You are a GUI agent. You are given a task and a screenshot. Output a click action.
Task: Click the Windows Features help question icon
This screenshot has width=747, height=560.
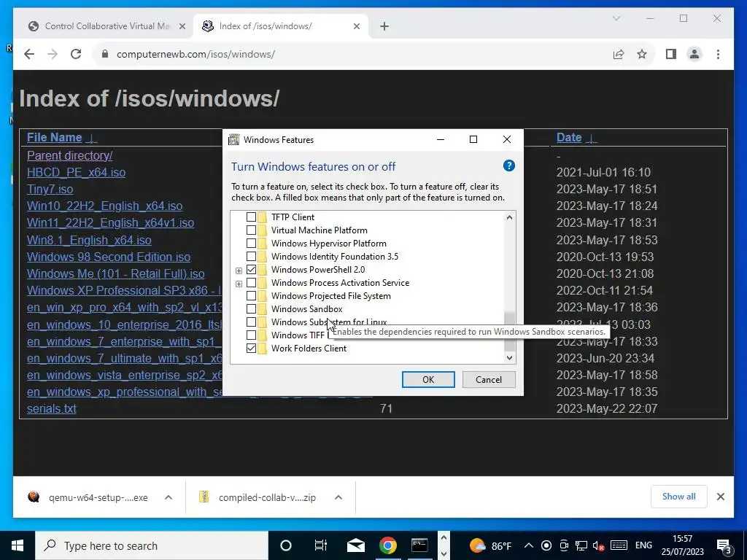(508, 166)
